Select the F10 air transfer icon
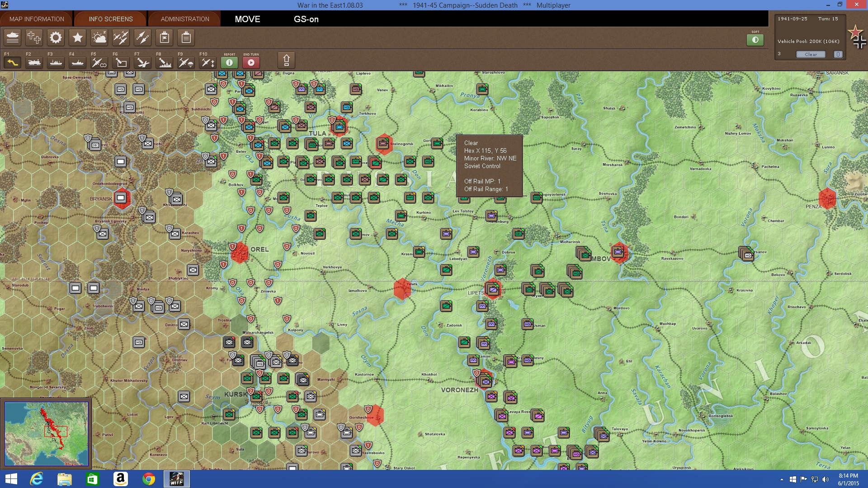Screen dimensions: 868x488 click(208, 62)
